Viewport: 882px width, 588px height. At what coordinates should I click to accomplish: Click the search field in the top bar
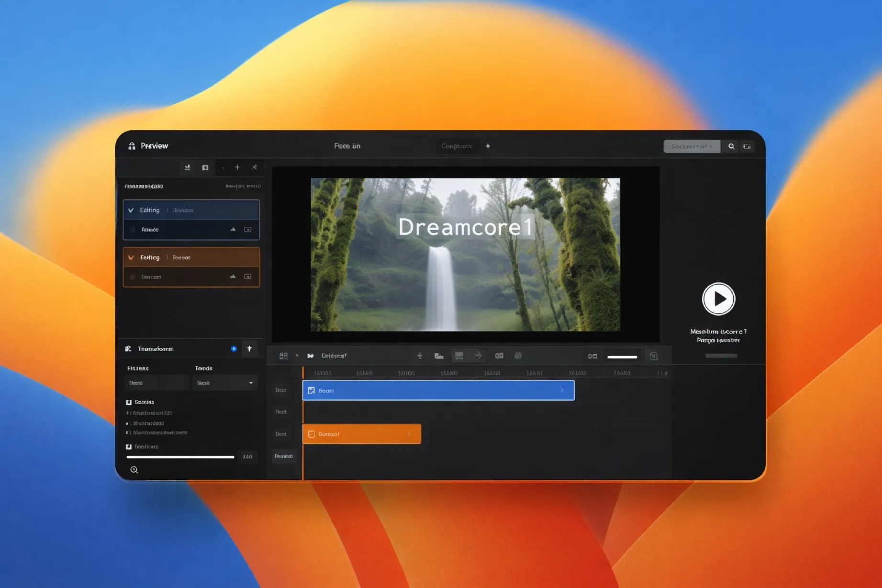point(692,146)
